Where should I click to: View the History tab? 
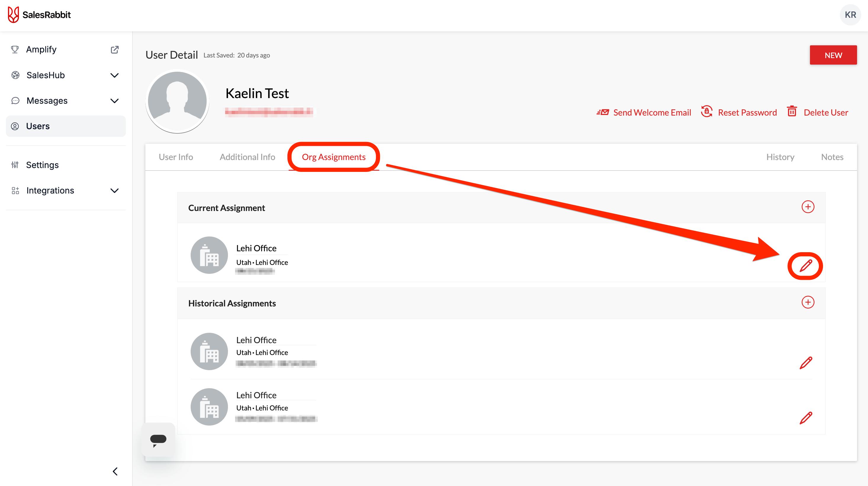click(780, 157)
